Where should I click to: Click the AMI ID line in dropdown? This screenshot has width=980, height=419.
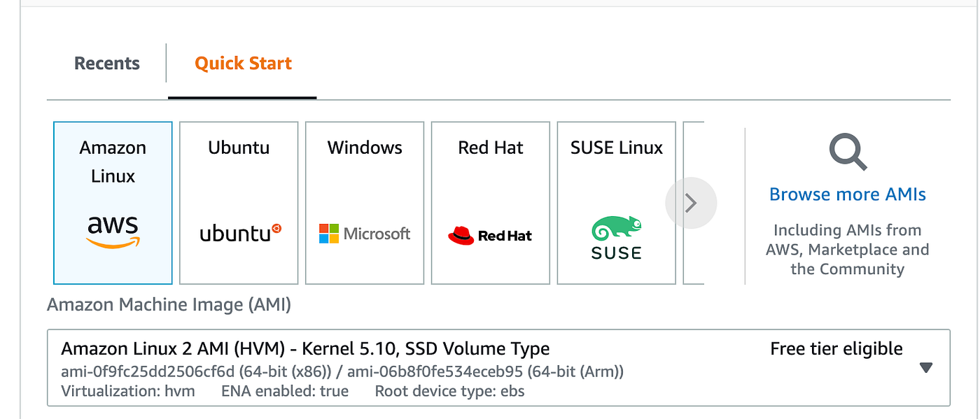click(342, 371)
